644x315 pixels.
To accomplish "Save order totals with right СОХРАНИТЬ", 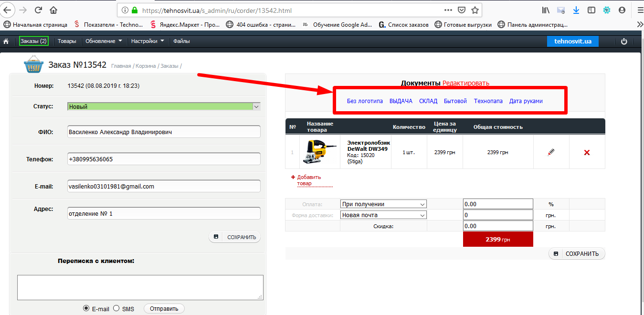I will [x=577, y=254].
